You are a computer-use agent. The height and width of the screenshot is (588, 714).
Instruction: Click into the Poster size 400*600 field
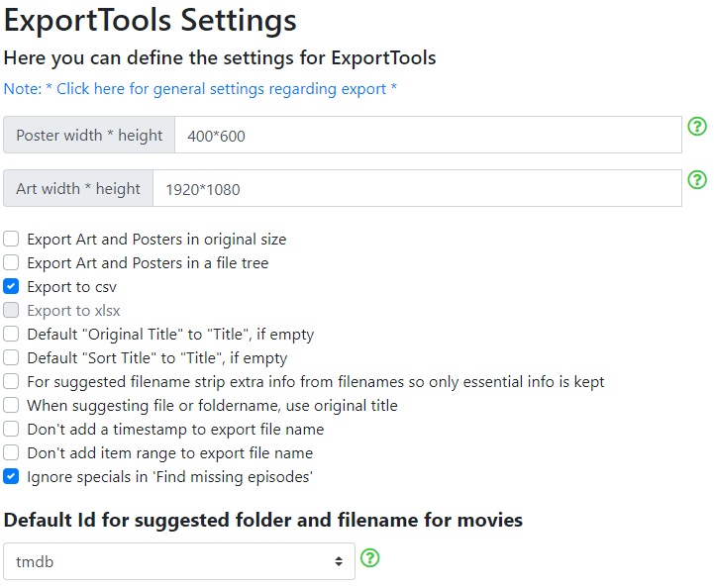428,135
